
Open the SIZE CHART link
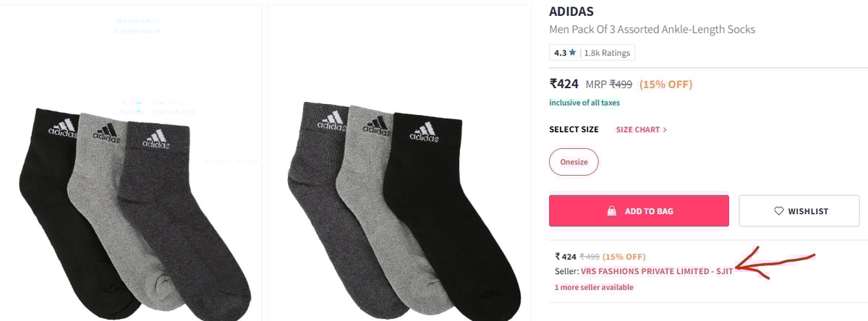(638, 130)
